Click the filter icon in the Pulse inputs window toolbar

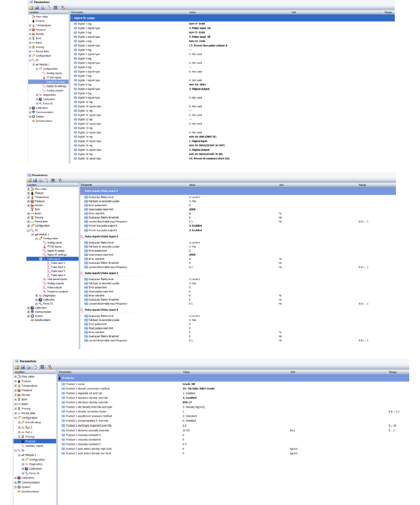click(x=60, y=180)
